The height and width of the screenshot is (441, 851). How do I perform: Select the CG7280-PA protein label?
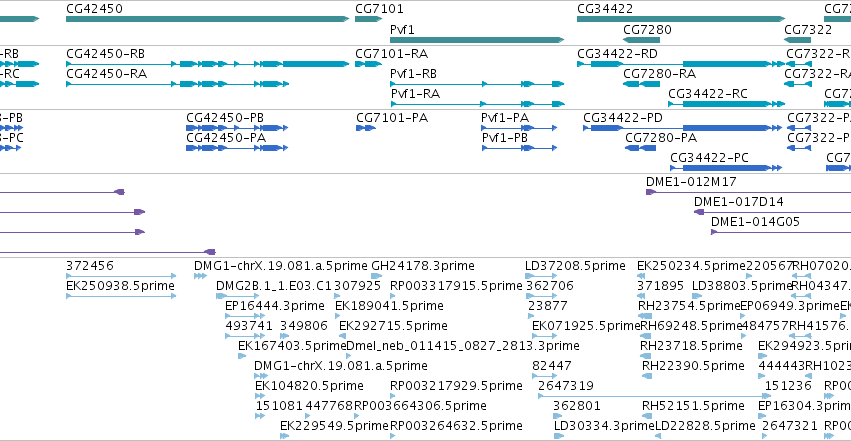[661, 138]
